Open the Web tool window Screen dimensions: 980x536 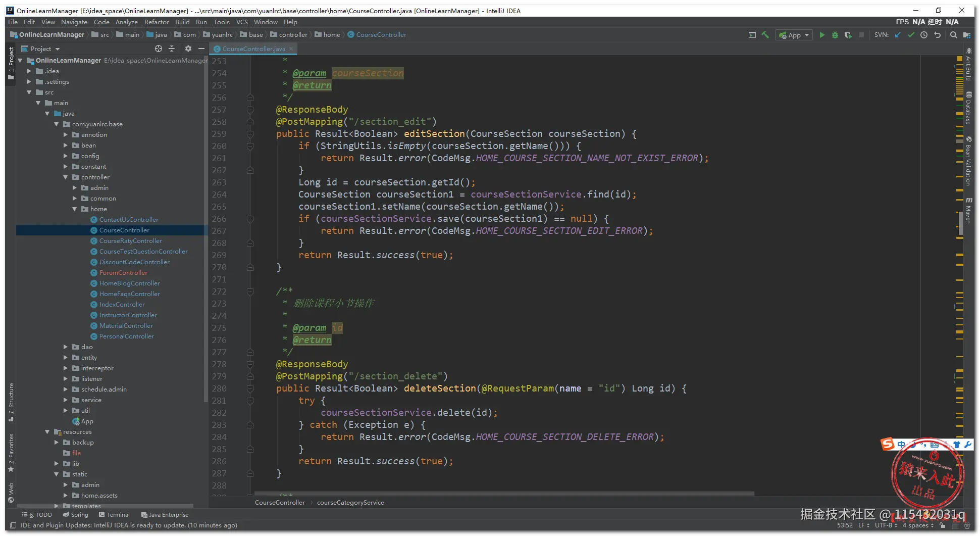click(11, 493)
